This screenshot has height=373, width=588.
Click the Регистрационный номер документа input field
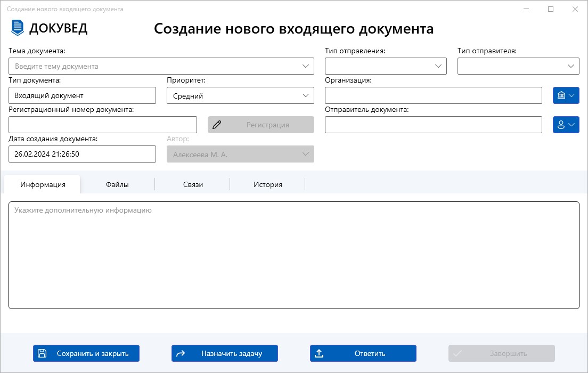coord(102,124)
